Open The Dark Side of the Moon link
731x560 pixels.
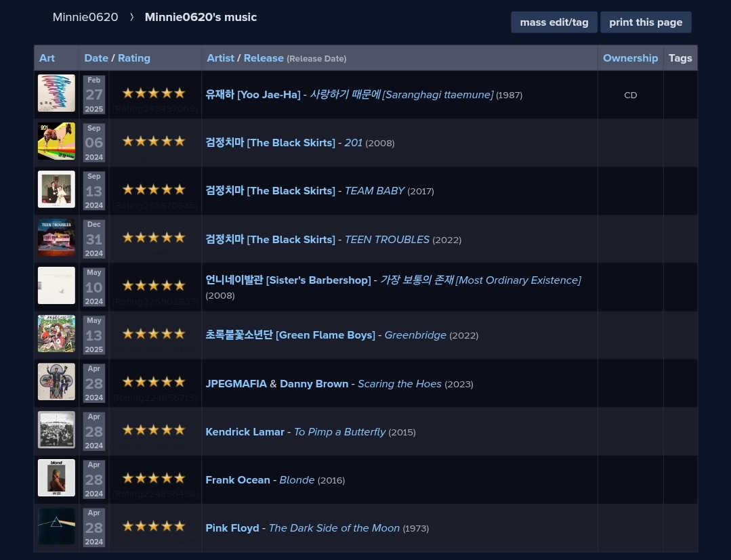pos(334,528)
